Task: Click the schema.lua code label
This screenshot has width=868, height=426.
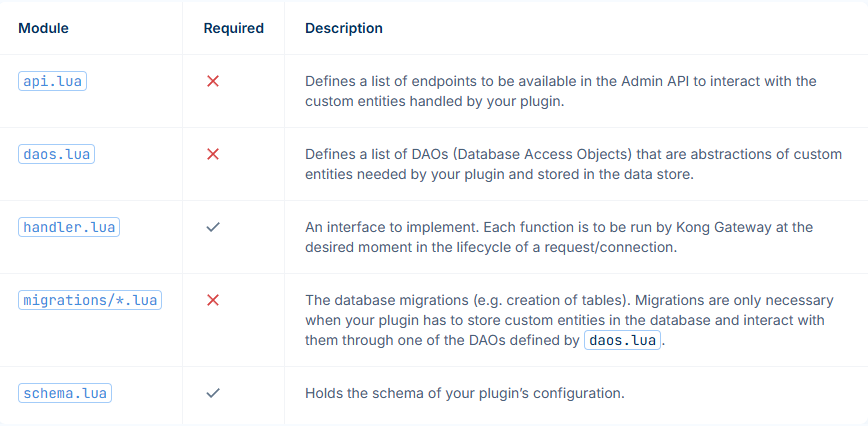Action: (65, 393)
